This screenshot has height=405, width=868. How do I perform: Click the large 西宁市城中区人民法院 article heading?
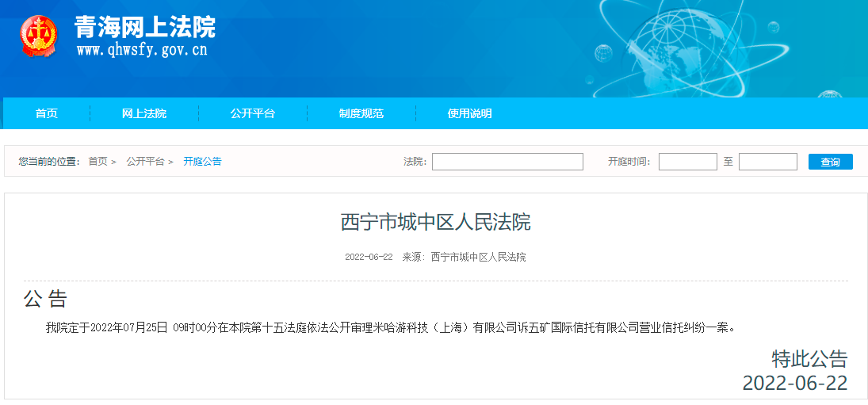(435, 222)
